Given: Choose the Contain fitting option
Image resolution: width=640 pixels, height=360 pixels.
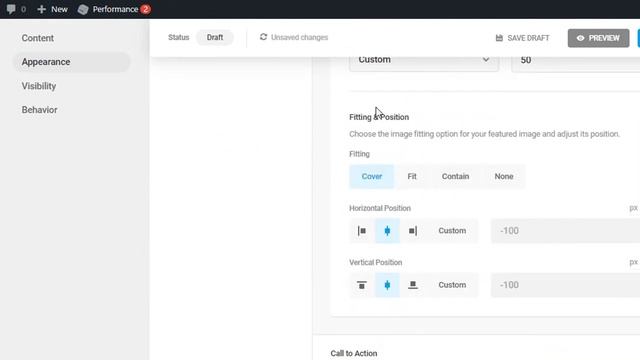Looking at the screenshot, I should pyautogui.click(x=456, y=176).
